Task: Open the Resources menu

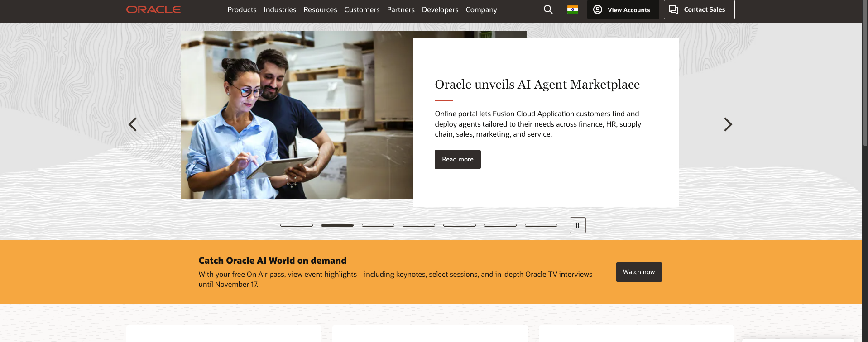Action: coord(320,9)
